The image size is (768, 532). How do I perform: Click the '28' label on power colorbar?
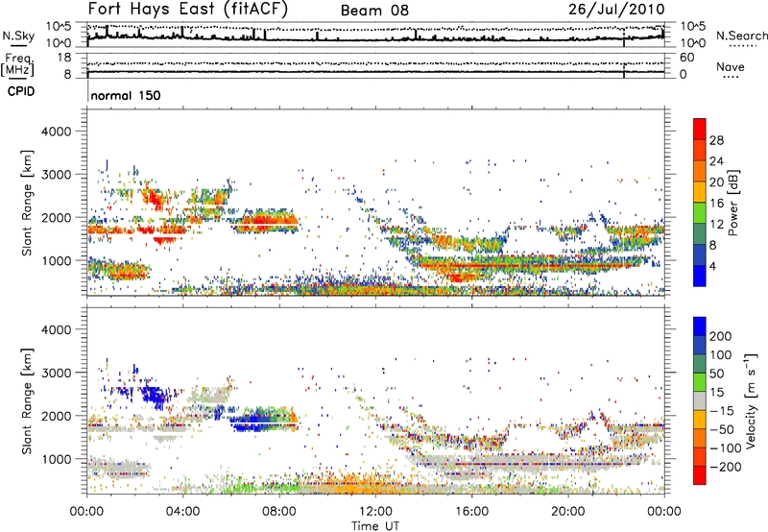pos(716,140)
